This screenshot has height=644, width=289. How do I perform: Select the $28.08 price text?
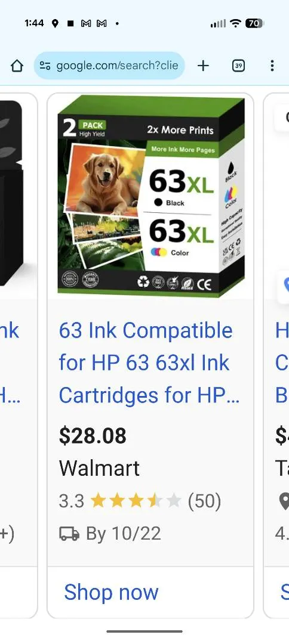(x=93, y=436)
